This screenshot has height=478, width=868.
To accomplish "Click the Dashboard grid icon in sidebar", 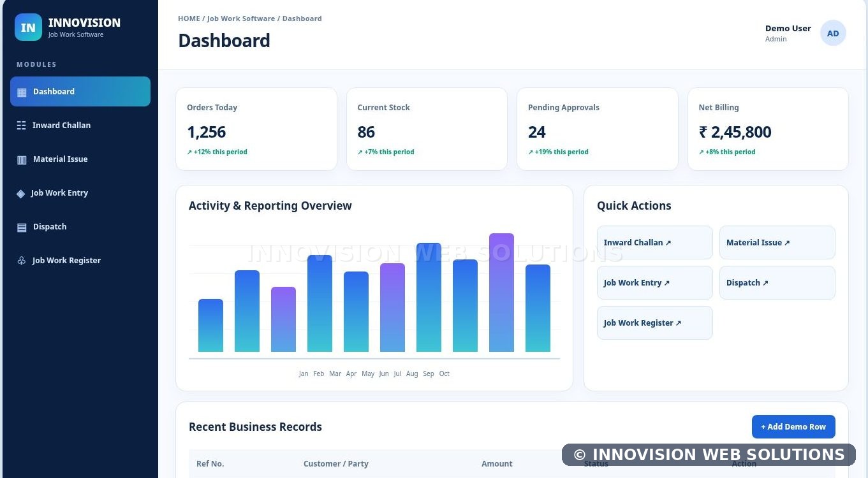I will [x=22, y=92].
